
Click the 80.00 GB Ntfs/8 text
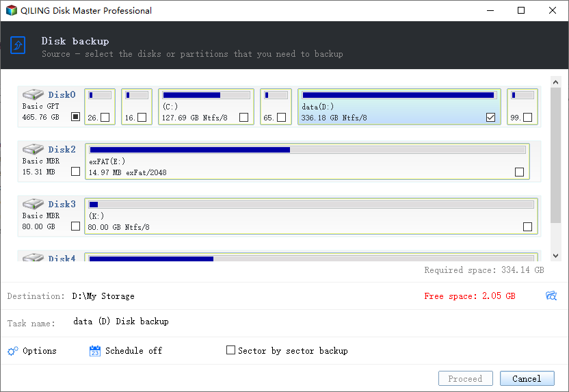[119, 227]
